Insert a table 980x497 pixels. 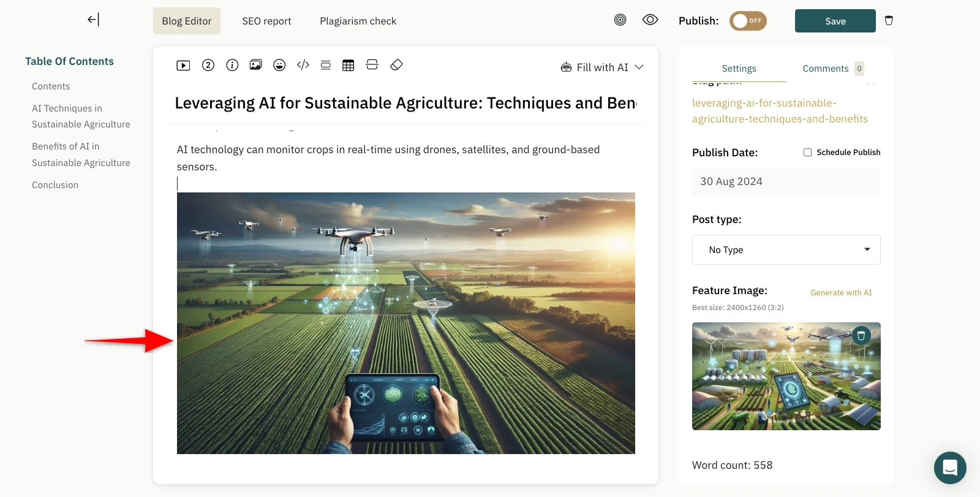click(x=349, y=65)
